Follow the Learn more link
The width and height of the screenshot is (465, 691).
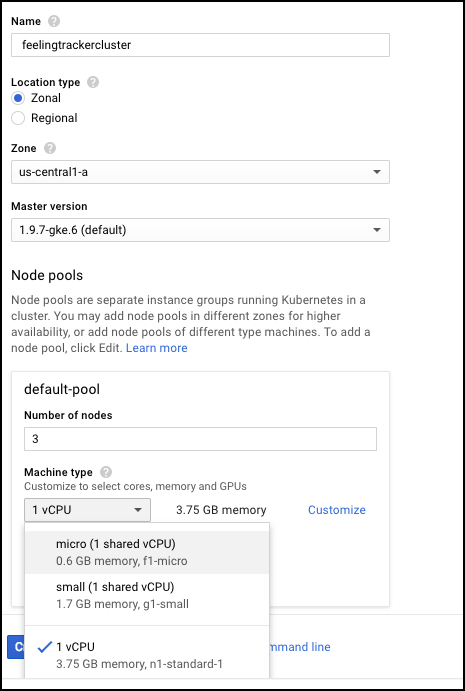pos(156,348)
